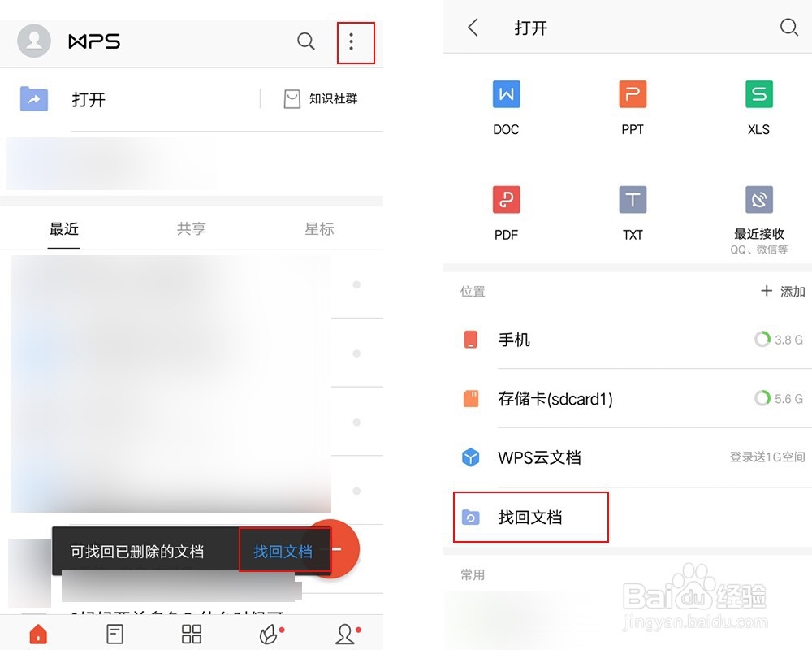The width and height of the screenshot is (812, 650).
Task: Open 知识社群 community
Action: 321,98
